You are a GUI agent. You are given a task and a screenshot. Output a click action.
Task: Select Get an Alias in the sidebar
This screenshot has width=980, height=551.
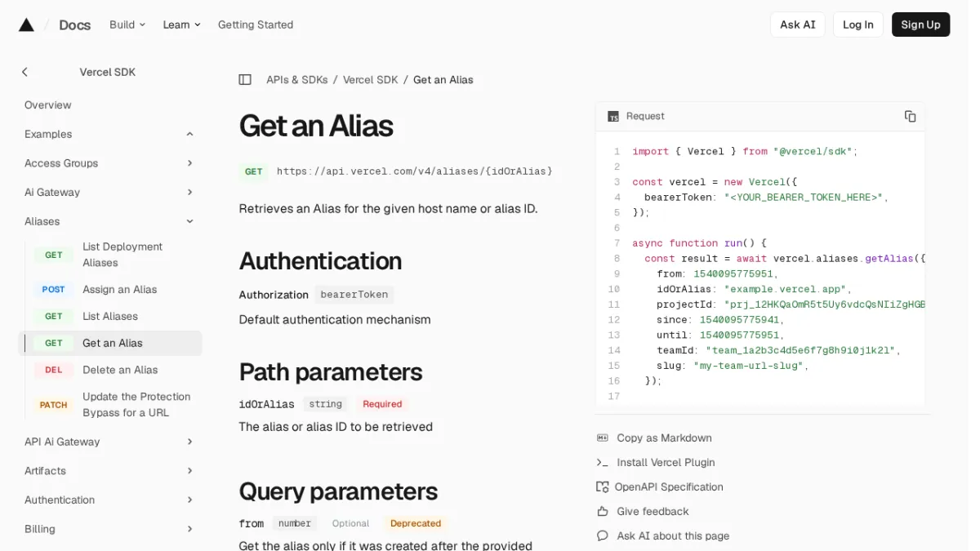(x=113, y=343)
